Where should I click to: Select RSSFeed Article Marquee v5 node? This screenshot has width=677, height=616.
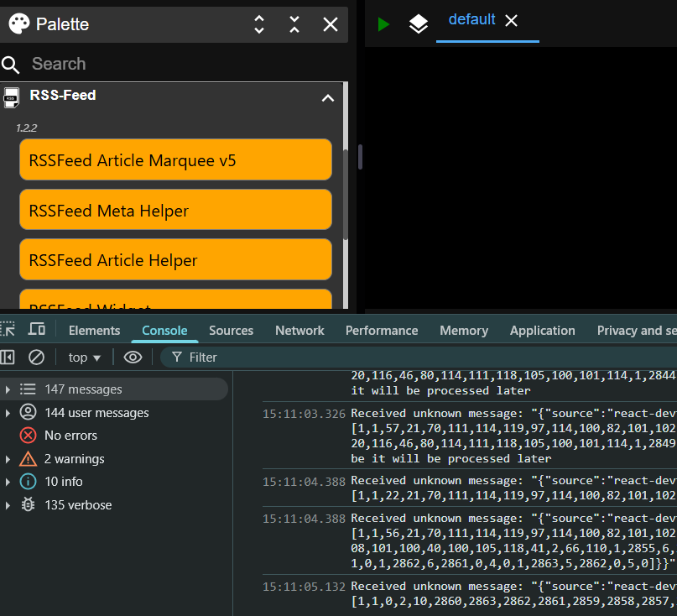click(x=175, y=159)
